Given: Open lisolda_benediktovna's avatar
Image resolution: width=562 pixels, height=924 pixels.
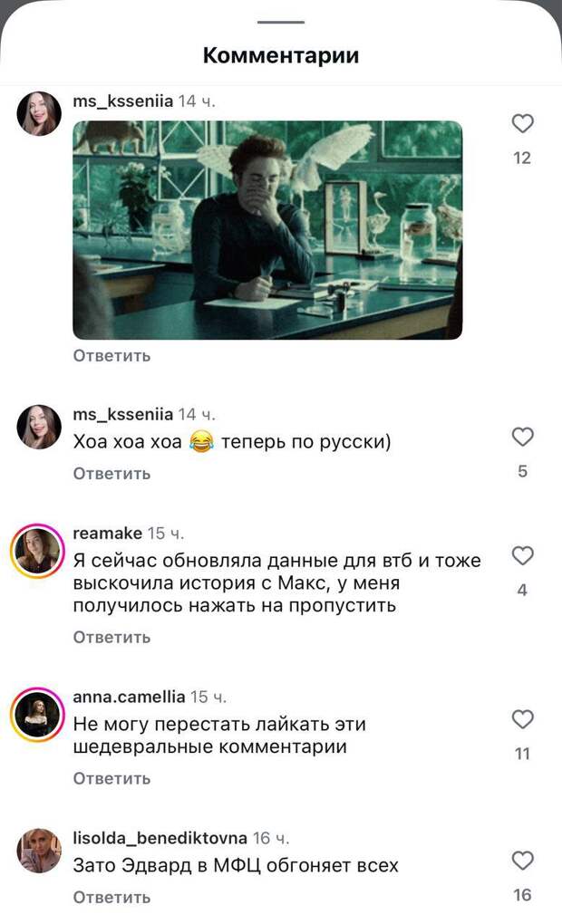Looking at the screenshot, I should (x=39, y=851).
